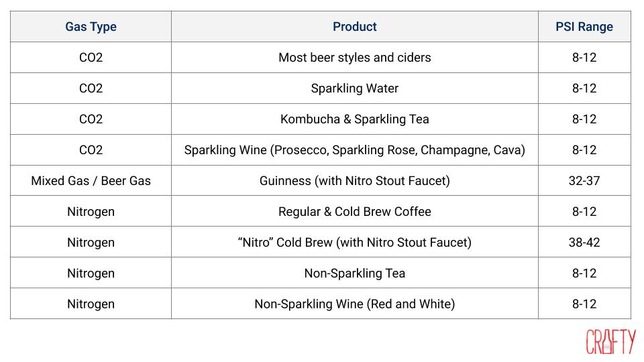The image size is (644, 362).
Task: Click the Non-Sparkling Tea cell
Action: click(354, 274)
